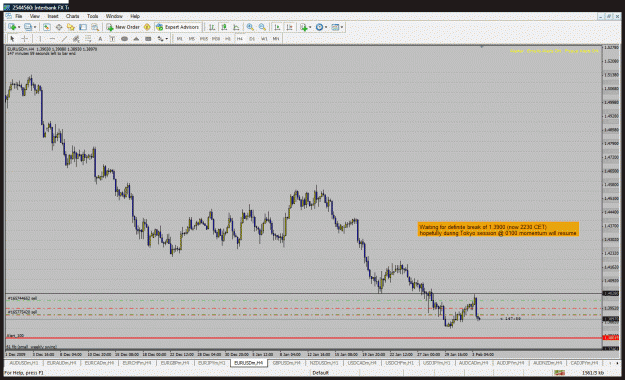Switch to line chart display
Image resolution: width=625 pixels, height=380 pixels.
(236, 27)
